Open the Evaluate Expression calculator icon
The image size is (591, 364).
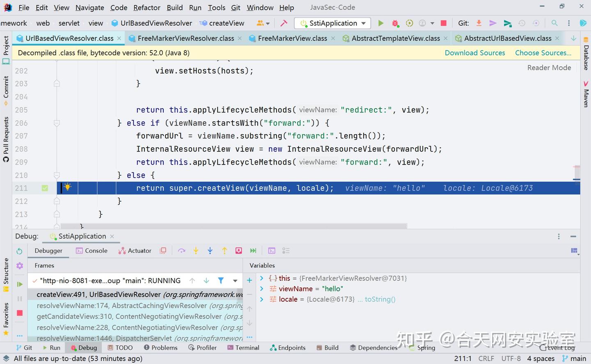272,250
